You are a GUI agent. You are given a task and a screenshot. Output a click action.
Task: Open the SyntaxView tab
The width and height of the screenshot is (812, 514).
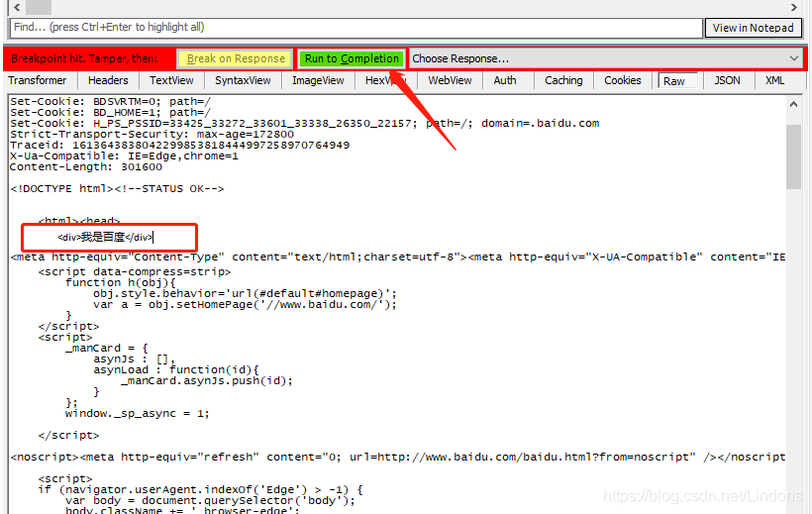pos(243,80)
